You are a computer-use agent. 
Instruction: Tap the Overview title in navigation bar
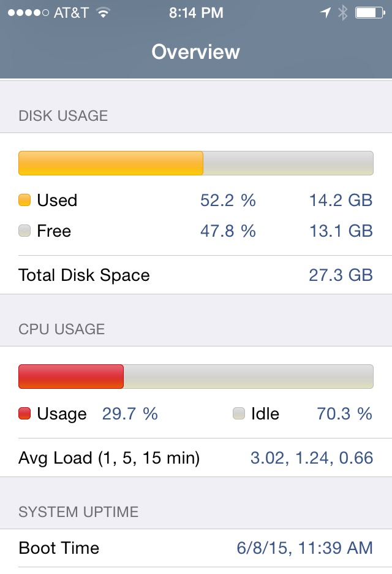(x=196, y=52)
